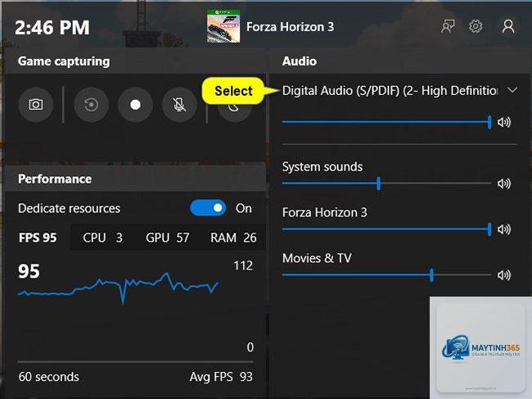Switch performance view to FPS tab
The image size is (532, 399).
coord(38,238)
